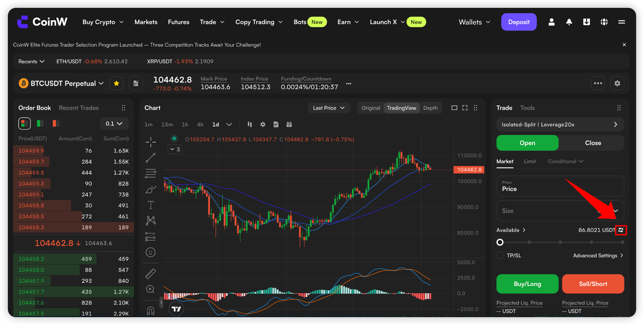The image size is (644, 325).
Task: Select the 15m chart timeframe
Action: click(167, 125)
